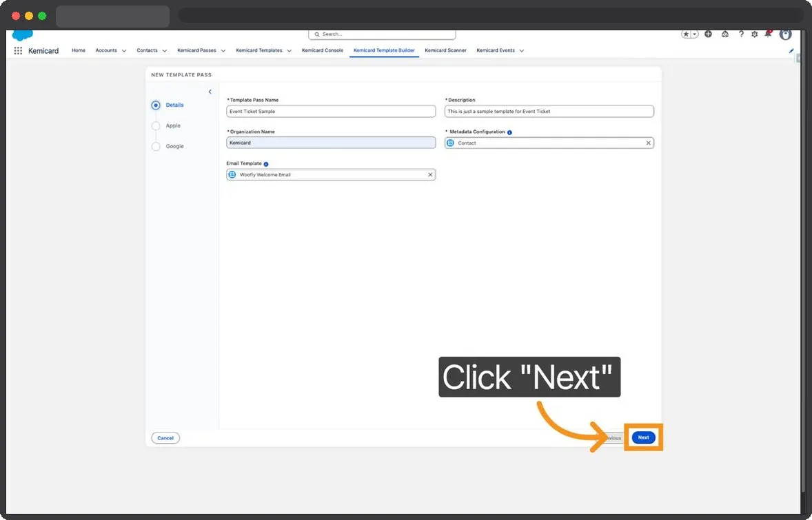Image resolution: width=812 pixels, height=520 pixels.
Task: Click the macOS green zoom button
Action: (x=42, y=16)
